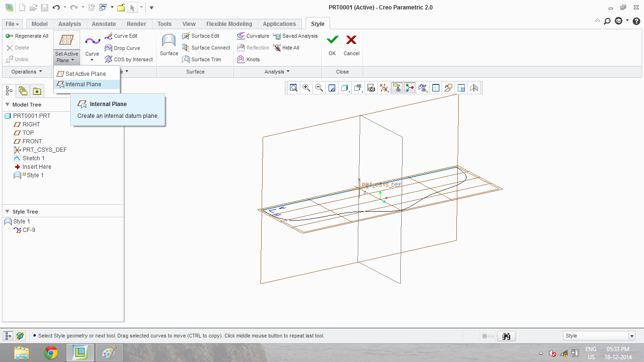Open Paint from the Windows taskbar
Image resolution: width=644 pixels, height=362 pixels.
click(109, 353)
